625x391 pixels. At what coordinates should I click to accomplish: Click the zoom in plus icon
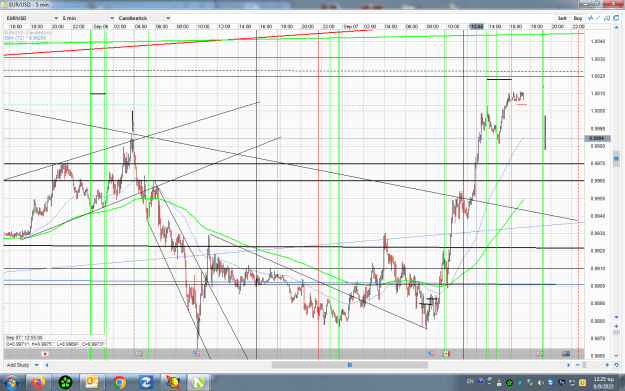607,365
